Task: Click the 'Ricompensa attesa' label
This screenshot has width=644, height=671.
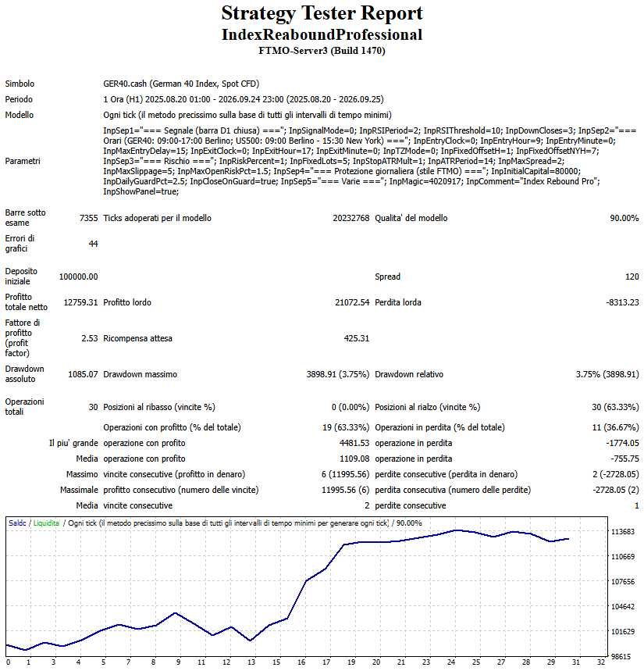Action: coord(137,338)
